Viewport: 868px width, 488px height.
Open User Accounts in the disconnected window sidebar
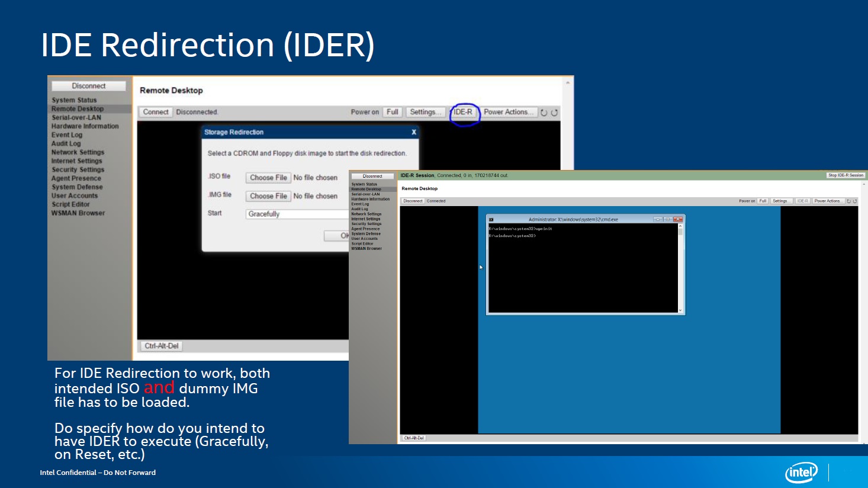coord(75,195)
